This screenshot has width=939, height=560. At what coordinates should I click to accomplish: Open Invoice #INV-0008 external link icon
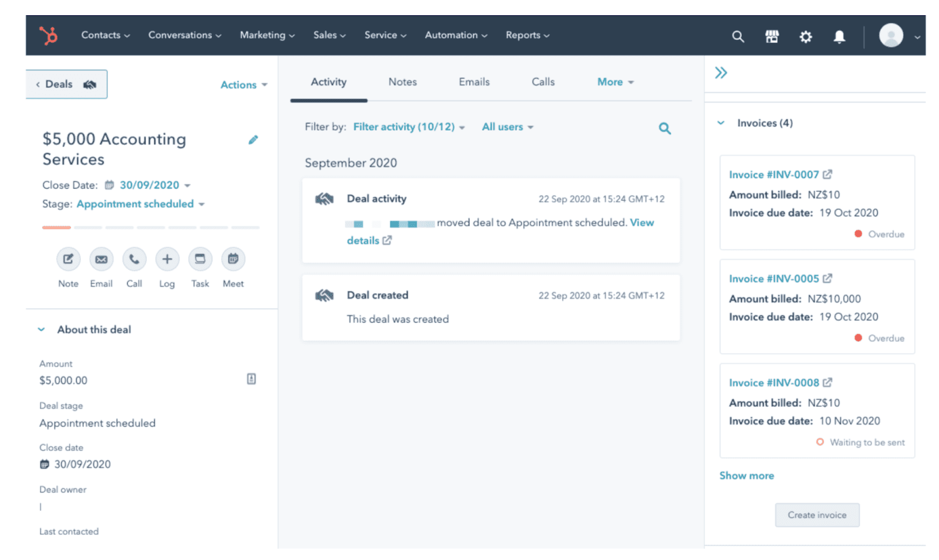(827, 382)
